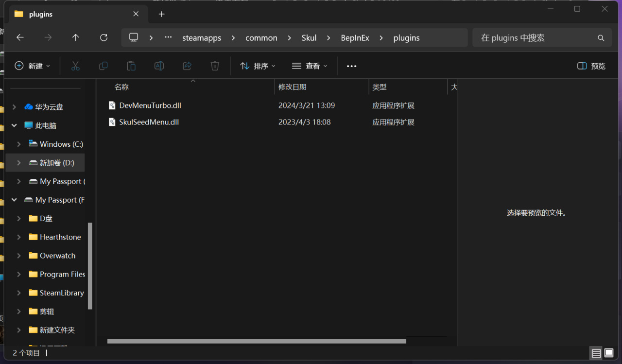Jump to Skul folder in breadcrumb

(309, 38)
